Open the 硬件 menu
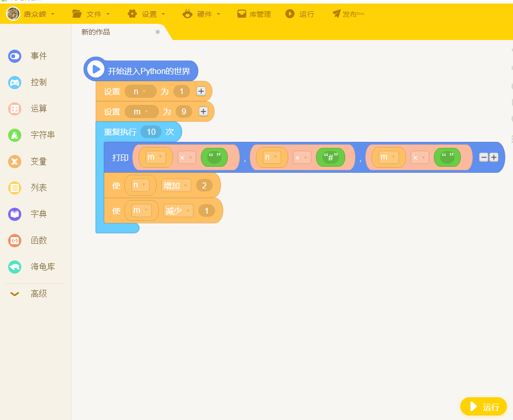Screen dimensions: 513x420 (201, 14)
